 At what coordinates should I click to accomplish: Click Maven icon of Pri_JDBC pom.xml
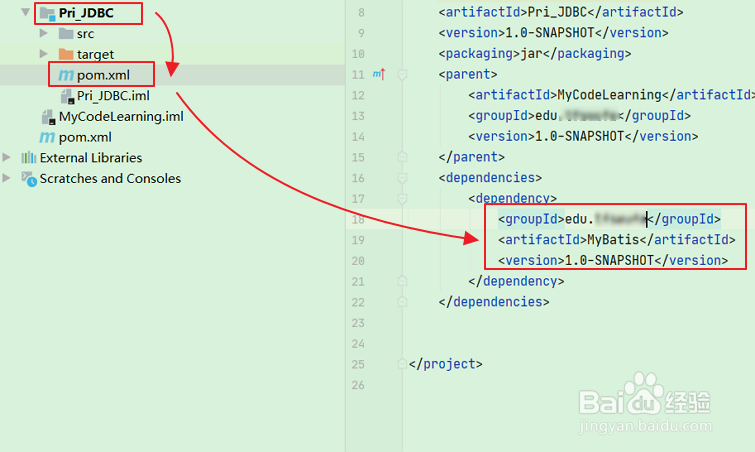click(66, 75)
